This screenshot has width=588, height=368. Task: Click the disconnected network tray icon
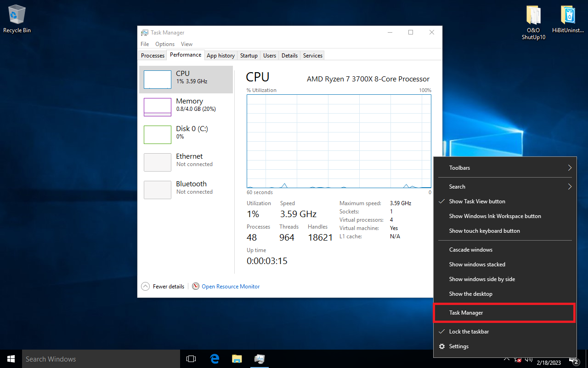pyautogui.click(x=518, y=359)
